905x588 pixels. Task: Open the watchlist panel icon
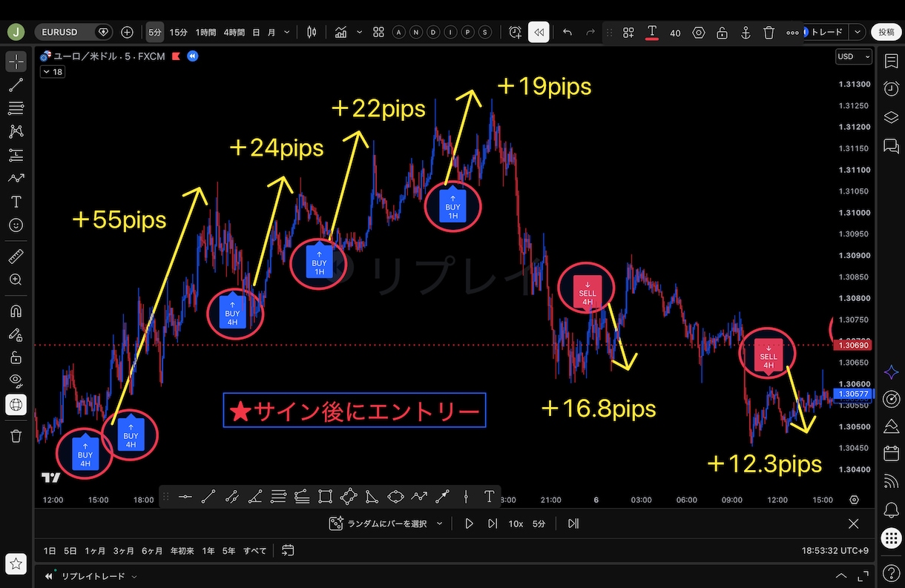tap(892, 62)
